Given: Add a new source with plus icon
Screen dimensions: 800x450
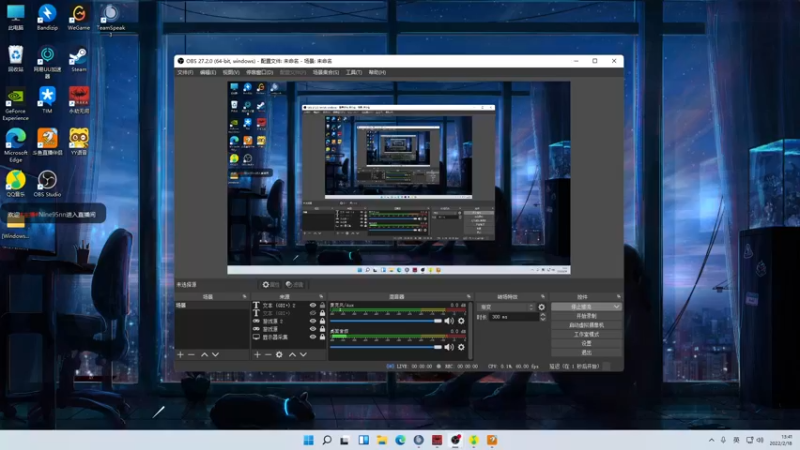Looking at the screenshot, I should (x=257, y=355).
